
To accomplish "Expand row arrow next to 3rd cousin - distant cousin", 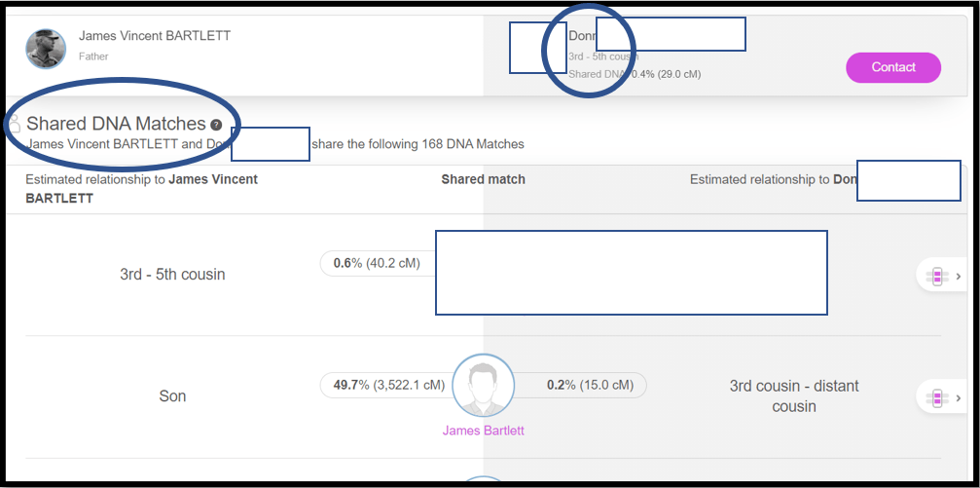I will pyautogui.click(x=959, y=397).
